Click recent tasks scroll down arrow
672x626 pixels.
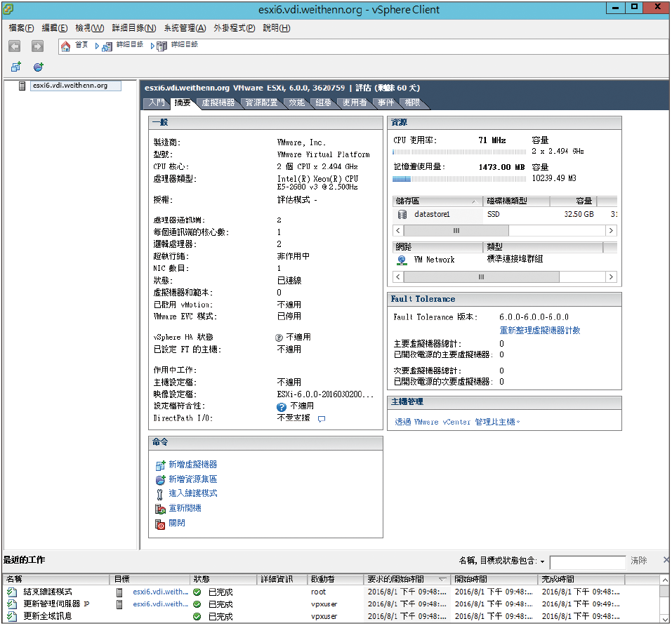click(665, 619)
